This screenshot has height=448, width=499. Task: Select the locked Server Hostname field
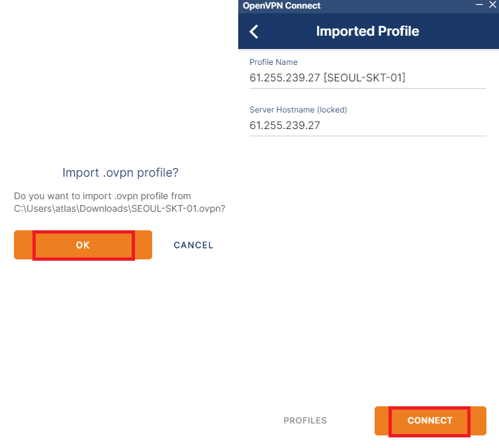[367, 125]
